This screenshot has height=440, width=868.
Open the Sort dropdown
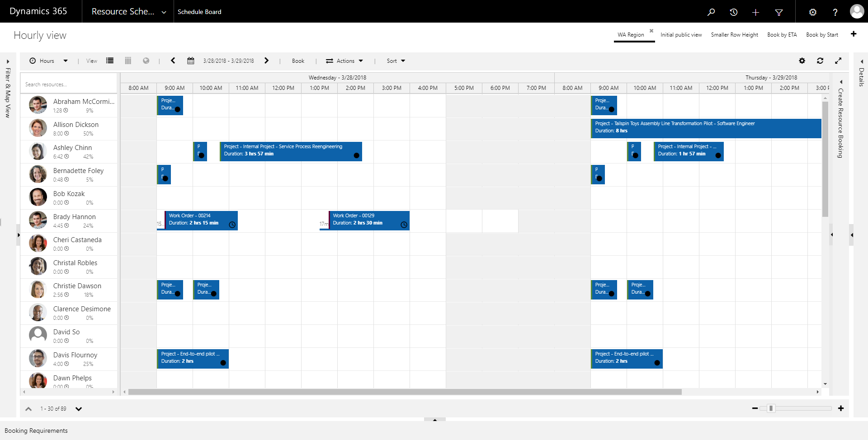[396, 61]
